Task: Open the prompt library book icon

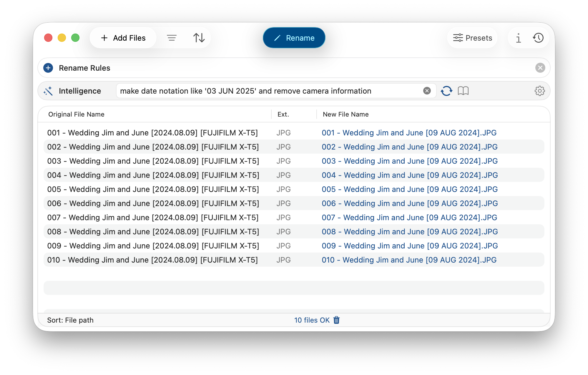Action: [x=463, y=91]
